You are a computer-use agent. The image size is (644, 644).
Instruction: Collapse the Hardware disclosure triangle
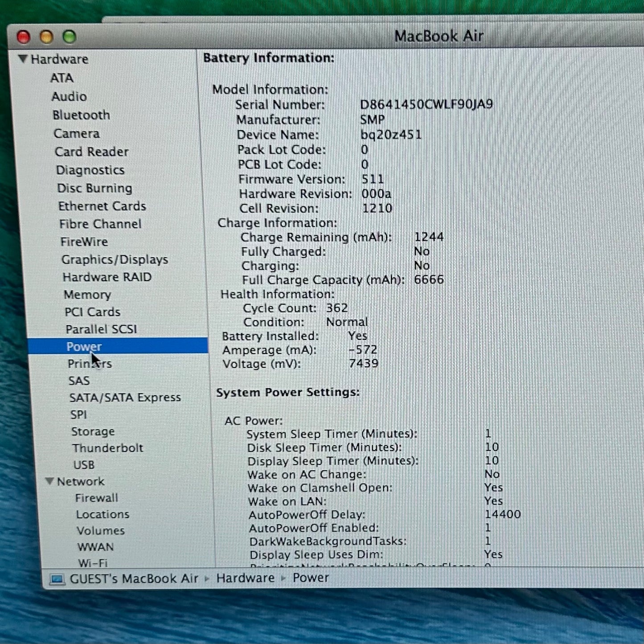tap(23, 59)
